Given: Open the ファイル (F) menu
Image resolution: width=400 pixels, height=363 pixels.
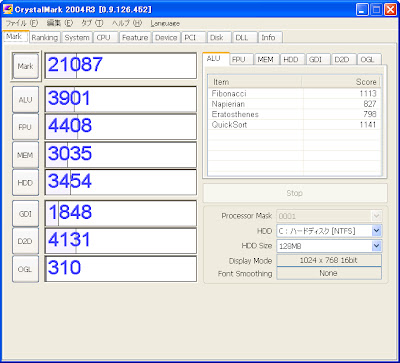Looking at the screenshot, I should [23, 23].
